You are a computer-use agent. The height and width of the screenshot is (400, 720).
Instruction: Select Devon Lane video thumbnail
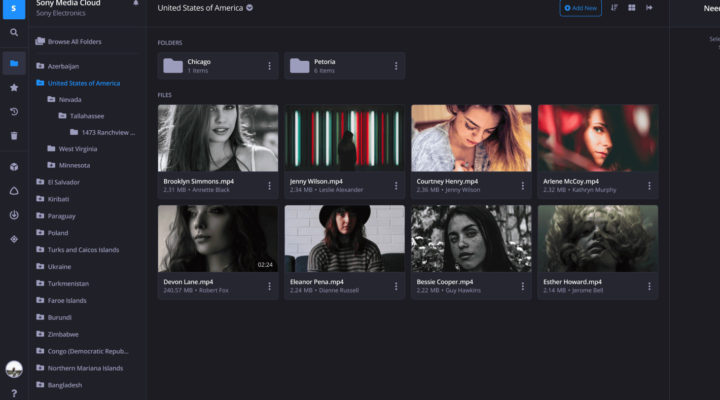click(218, 238)
